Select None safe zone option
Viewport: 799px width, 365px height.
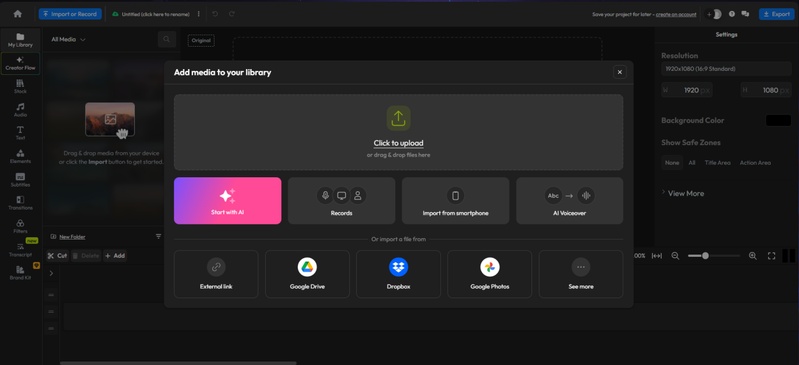[x=672, y=163]
